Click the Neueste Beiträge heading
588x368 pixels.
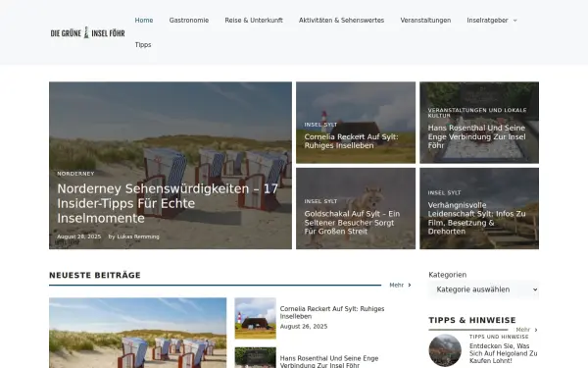point(95,275)
